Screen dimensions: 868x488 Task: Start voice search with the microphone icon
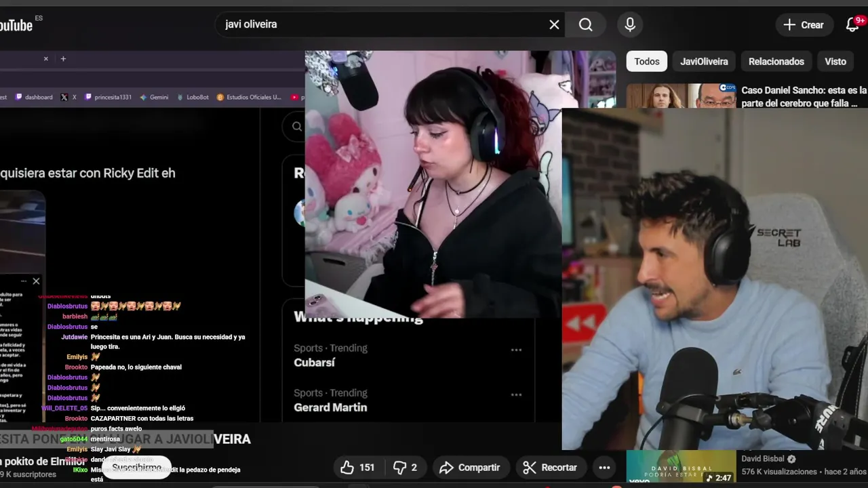[630, 24]
